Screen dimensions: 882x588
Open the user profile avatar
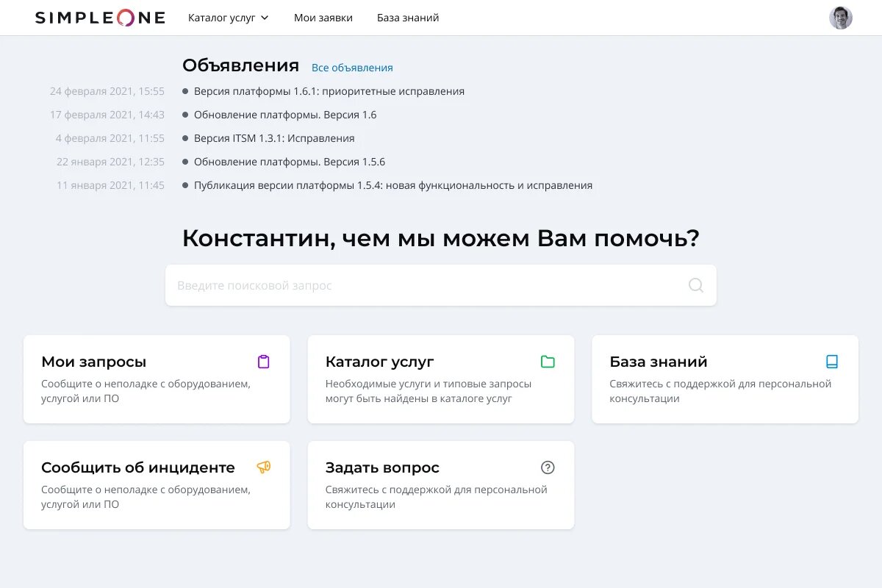840,17
